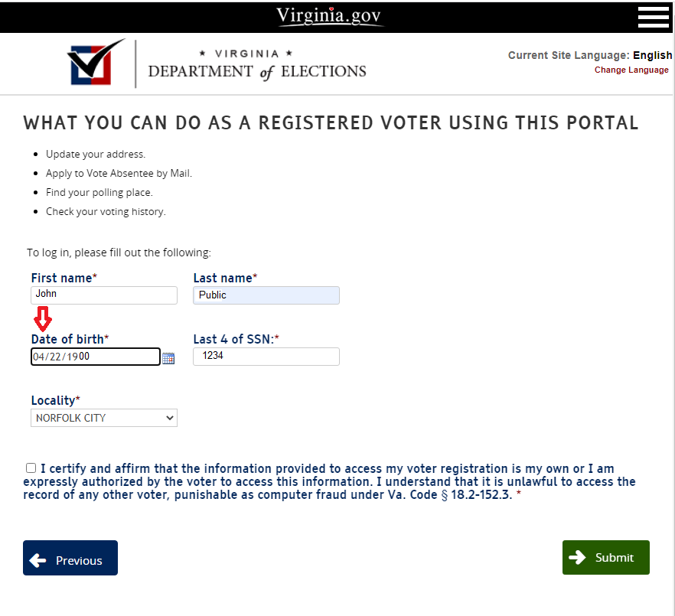Click the Virginia.gov logo
Screen dimensions: 675x616
(x=328, y=16)
